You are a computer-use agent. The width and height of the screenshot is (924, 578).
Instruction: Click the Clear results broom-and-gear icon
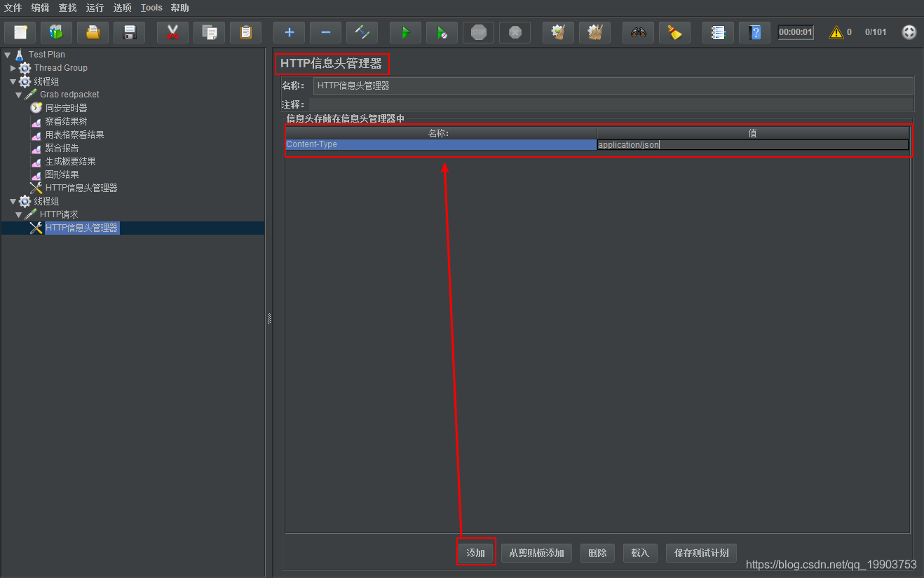click(x=558, y=32)
